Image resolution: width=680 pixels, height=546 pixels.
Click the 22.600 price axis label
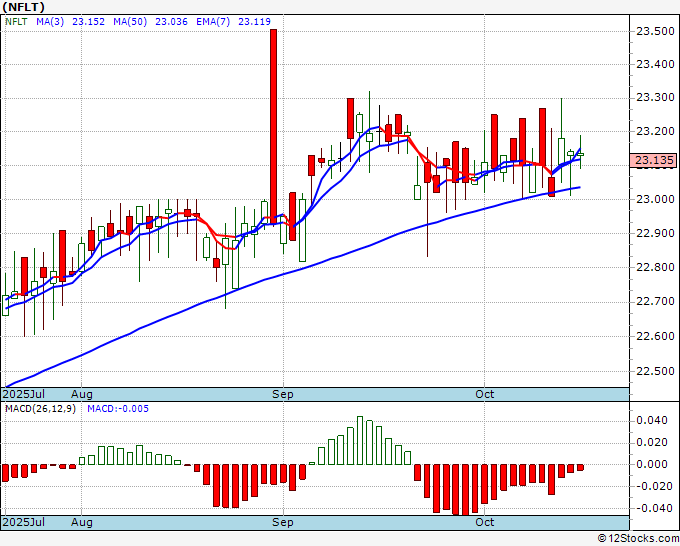(x=655, y=336)
